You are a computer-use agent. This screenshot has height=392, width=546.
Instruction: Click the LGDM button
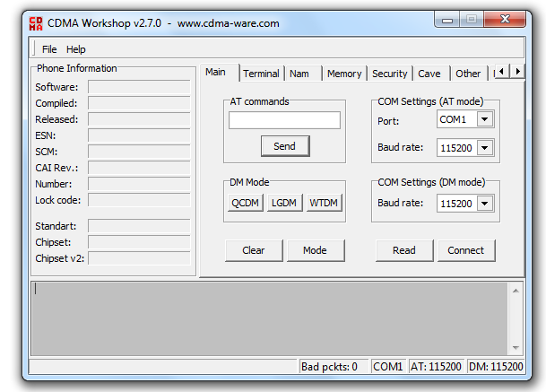(284, 203)
